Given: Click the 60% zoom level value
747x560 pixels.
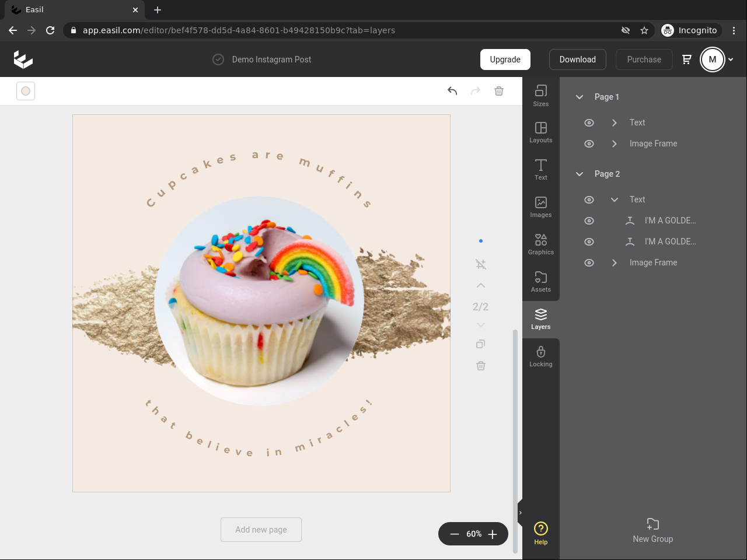Looking at the screenshot, I should [474, 534].
